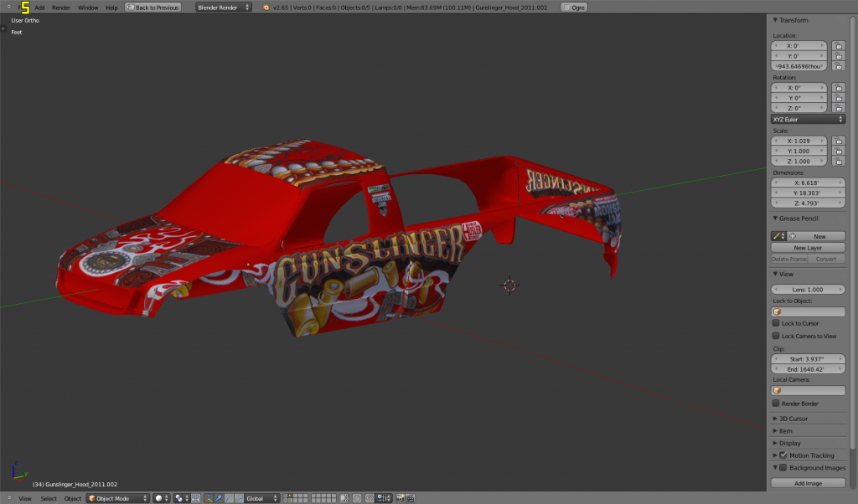Open the Blender Render engine dropdown

(223, 7)
